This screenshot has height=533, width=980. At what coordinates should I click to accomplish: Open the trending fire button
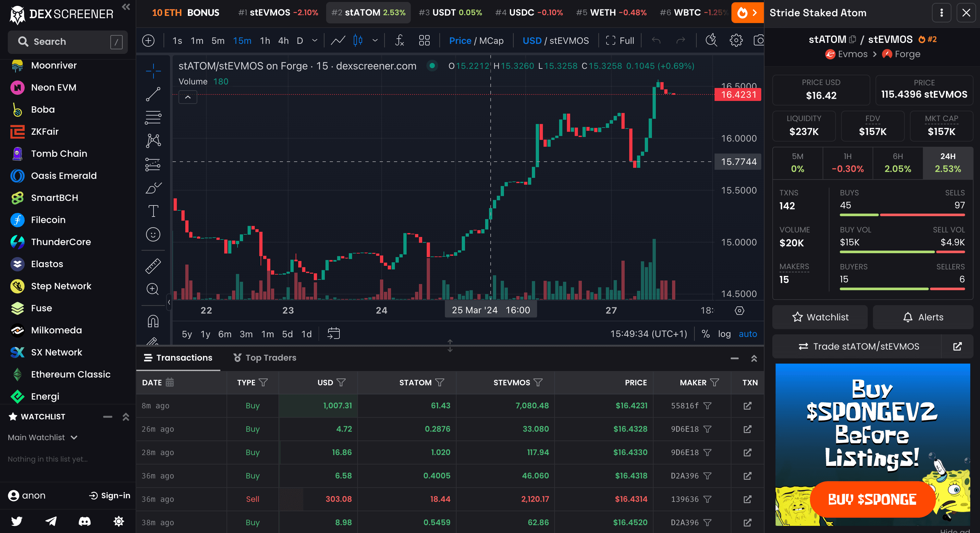(747, 13)
